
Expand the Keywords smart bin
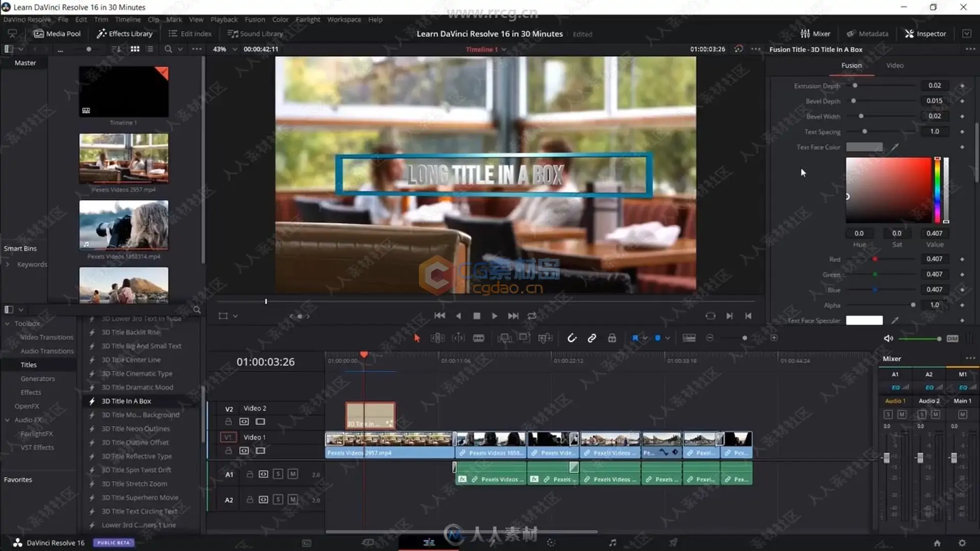click(8, 264)
